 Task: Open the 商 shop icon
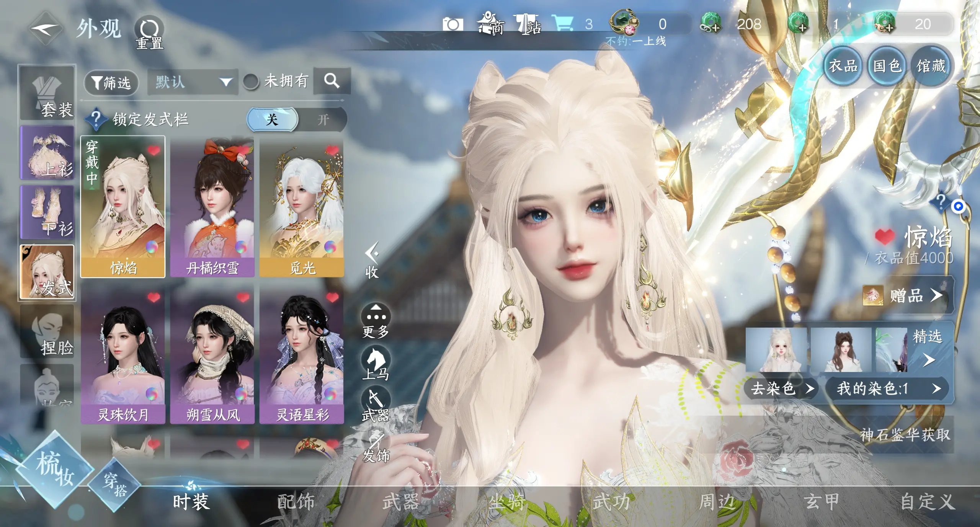[491, 24]
